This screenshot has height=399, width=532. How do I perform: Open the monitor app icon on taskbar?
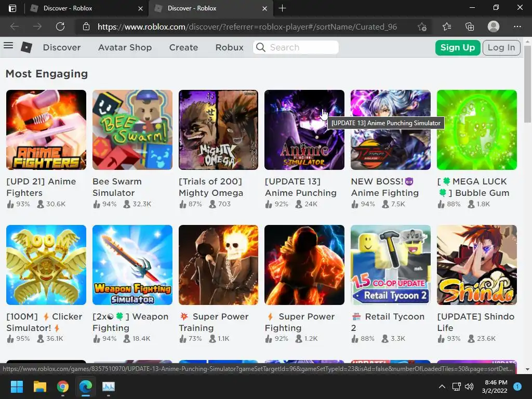pyautogui.click(x=109, y=387)
